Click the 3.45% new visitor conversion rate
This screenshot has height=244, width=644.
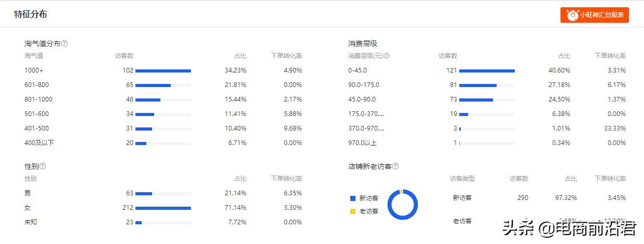[616, 198]
